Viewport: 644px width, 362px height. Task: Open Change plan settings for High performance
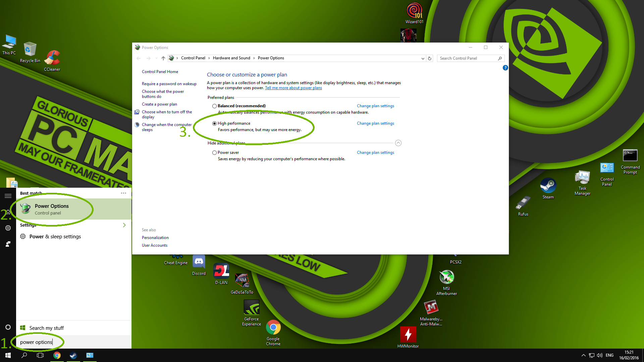pyautogui.click(x=375, y=123)
